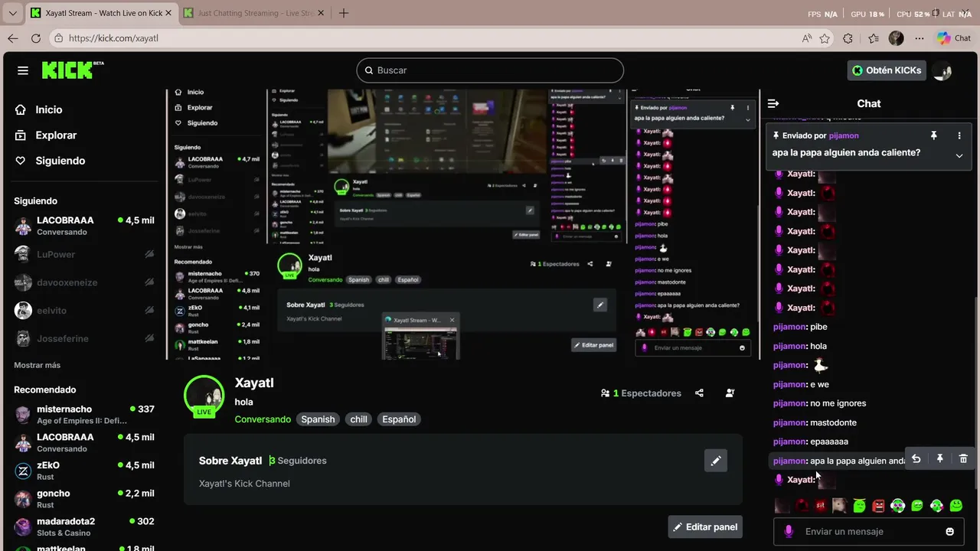Click the Obtén KICKs button
The width and height of the screenshot is (980, 551).
pyautogui.click(x=887, y=70)
